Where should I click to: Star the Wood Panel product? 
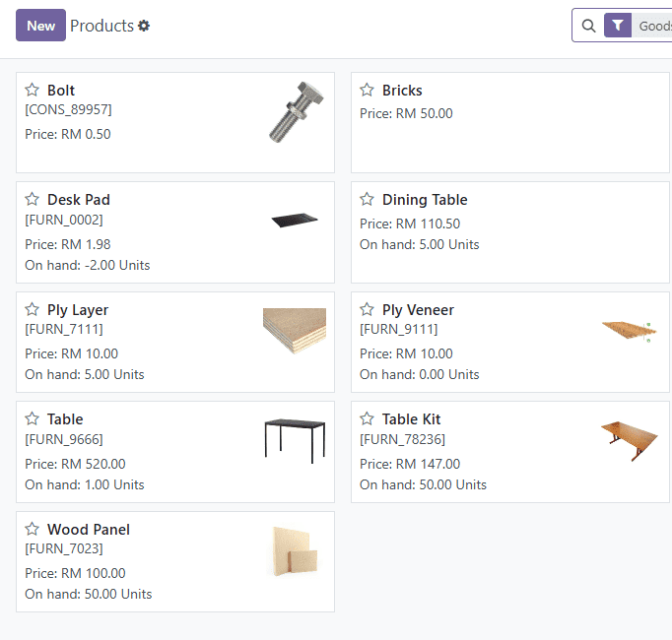click(33, 530)
